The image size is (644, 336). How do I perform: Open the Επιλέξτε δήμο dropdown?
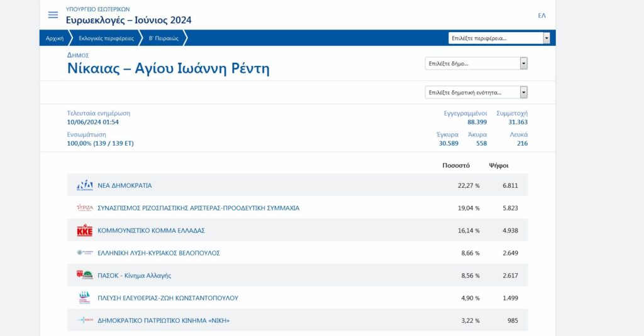tap(476, 63)
